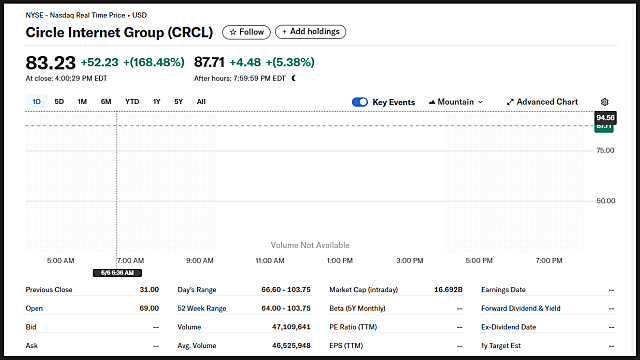Show the YTD chart range
Image resolution: width=640 pixels, height=360 pixels.
(x=132, y=102)
